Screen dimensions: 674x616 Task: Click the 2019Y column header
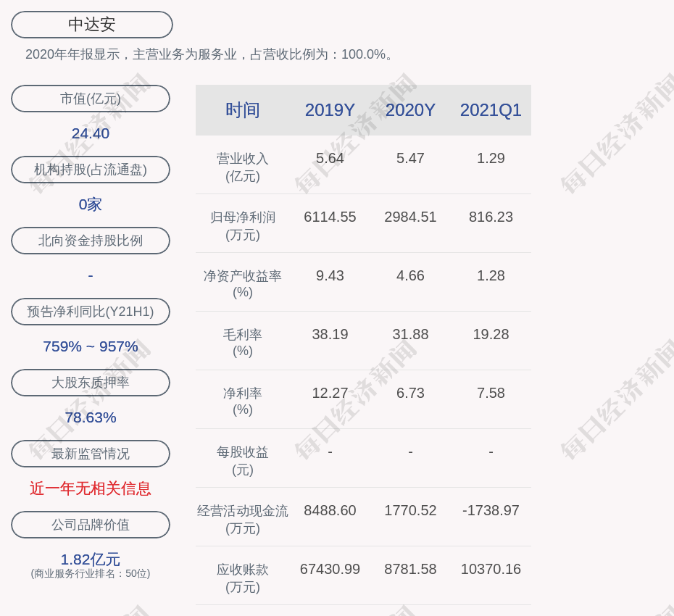(x=330, y=110)
